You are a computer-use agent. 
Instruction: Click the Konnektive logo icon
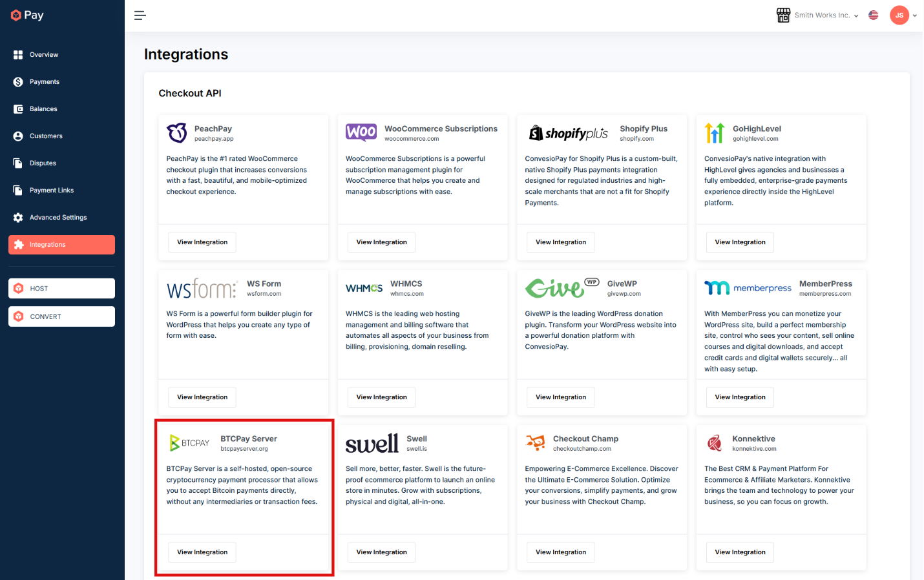[714, 443]
